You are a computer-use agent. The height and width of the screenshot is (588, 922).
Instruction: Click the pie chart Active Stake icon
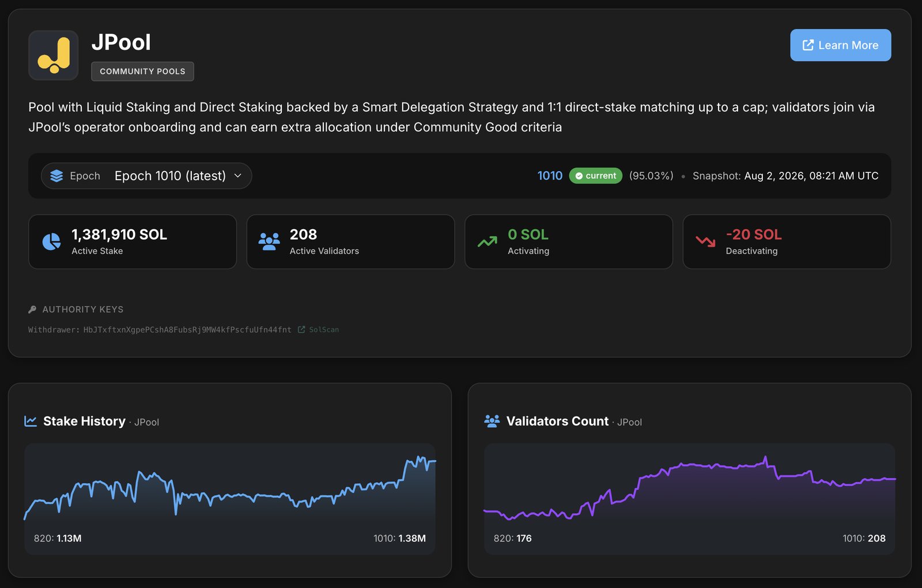(x=51, y=242)
